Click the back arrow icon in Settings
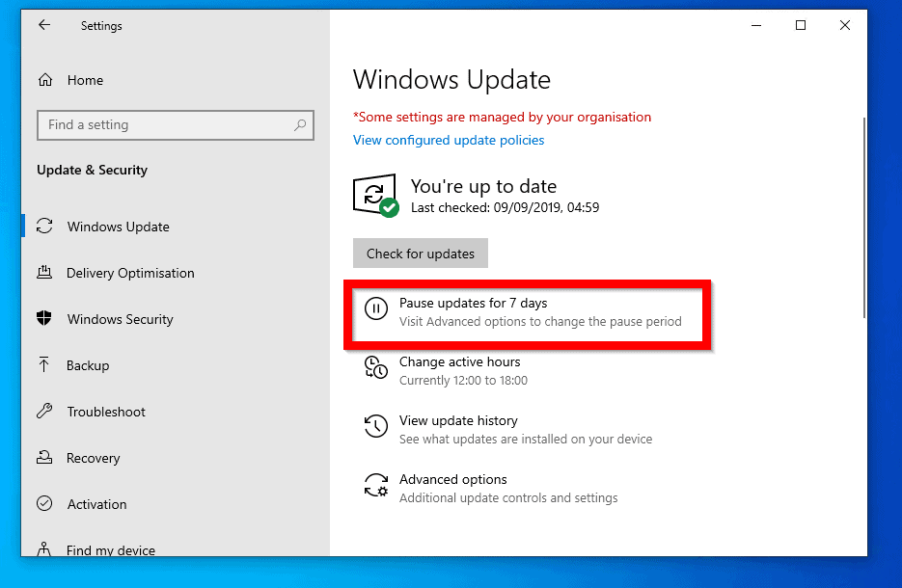The image size is (902, 588). click(x=44, y=25)
